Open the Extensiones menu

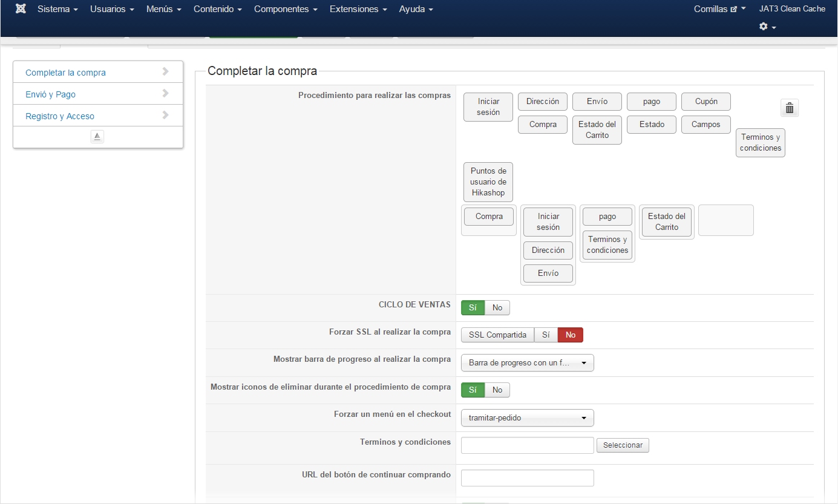pos(358,9)
